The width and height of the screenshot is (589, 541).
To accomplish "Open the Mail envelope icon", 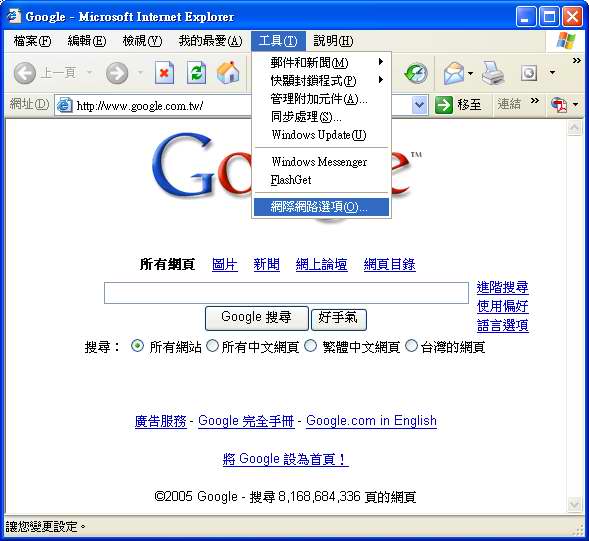I will pyautogui.click(x=454, y=73).
